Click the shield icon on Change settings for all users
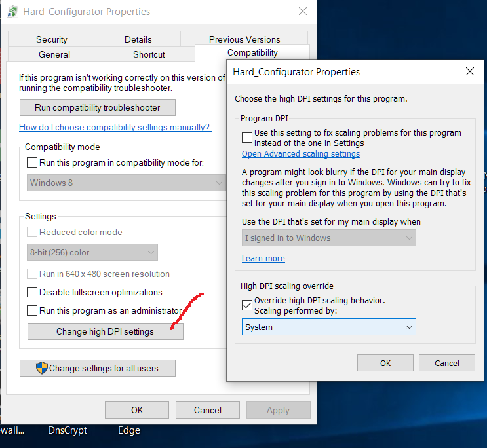This screenshot has height=448, width=487. [41, 368]
